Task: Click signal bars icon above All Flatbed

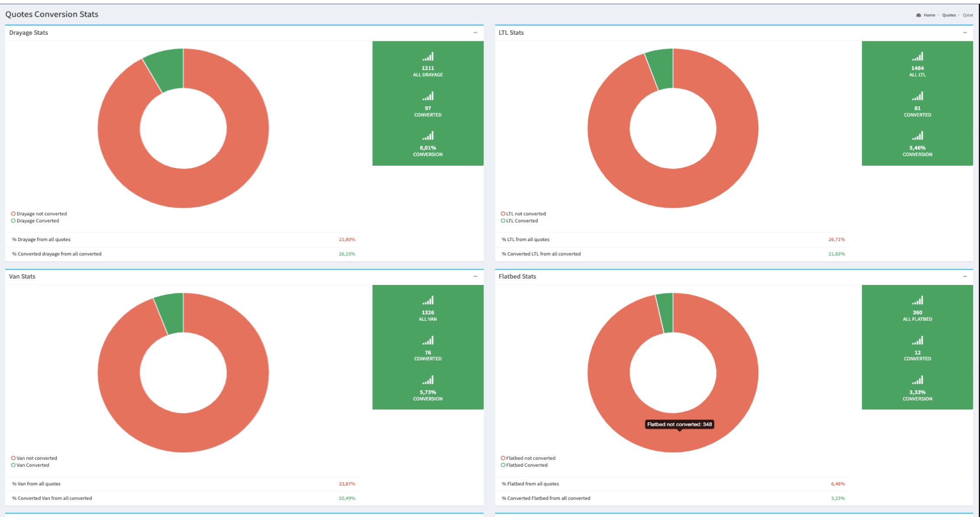Action: pyautogui.click(x=917, y=301)
